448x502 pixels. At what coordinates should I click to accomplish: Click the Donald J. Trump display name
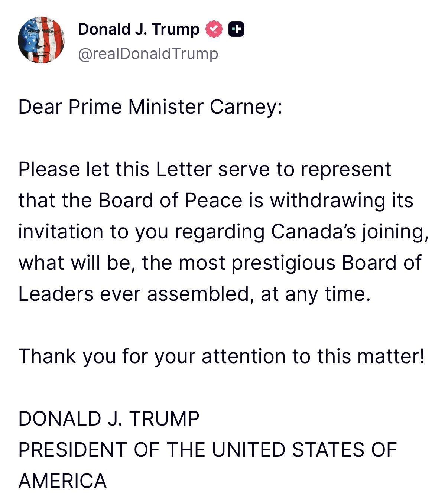pos(139,29)
